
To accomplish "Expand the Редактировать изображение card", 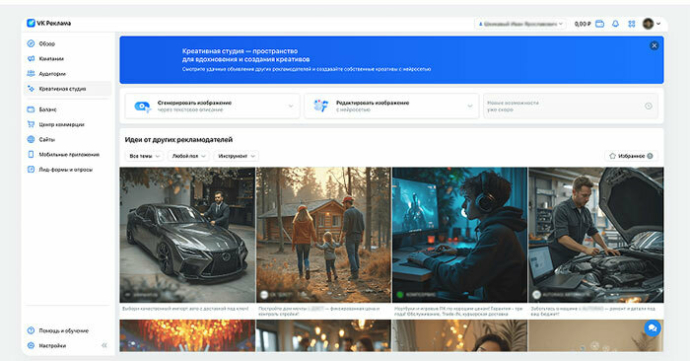I will (x=392, y=106).
